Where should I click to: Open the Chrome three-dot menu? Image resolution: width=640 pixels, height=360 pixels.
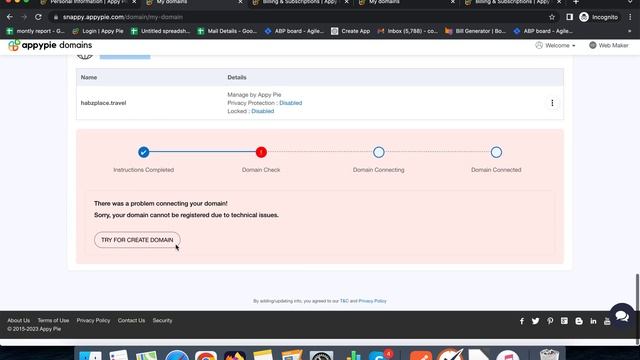[x=630, y=17]
